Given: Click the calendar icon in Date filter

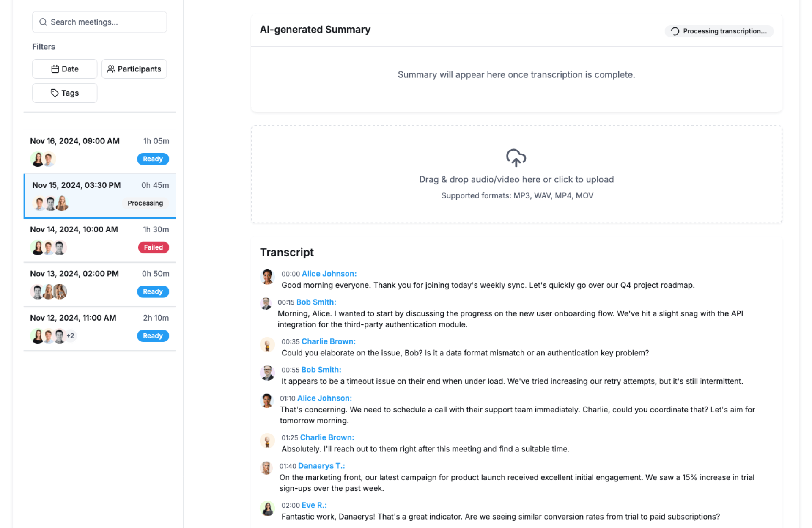Looking at the screenshot, I should click(x=55, y=69).
